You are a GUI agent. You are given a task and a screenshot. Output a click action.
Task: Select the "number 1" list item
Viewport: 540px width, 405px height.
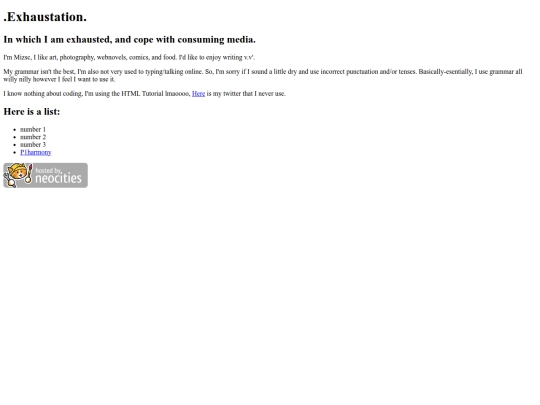coord(33,129)
